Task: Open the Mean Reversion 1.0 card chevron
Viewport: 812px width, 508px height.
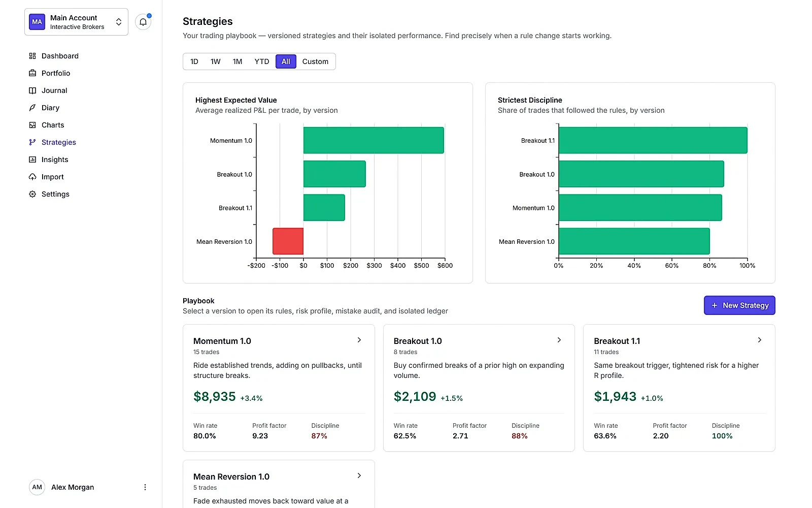Action: pos(359,475)
